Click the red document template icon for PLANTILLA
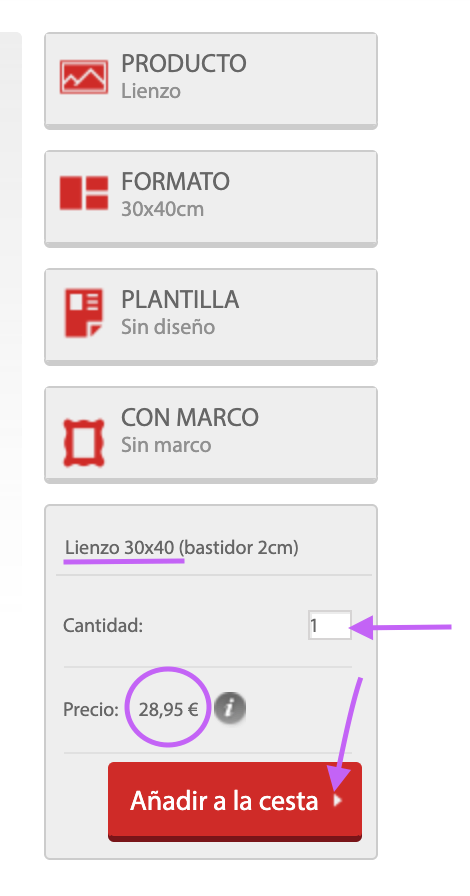Screen dimensions: 470x896 click(83, 313)
